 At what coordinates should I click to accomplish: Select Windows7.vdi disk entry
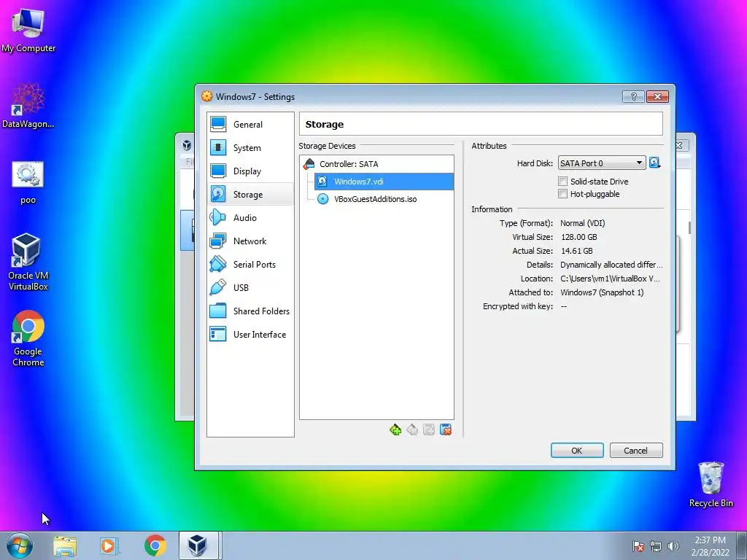384,182
